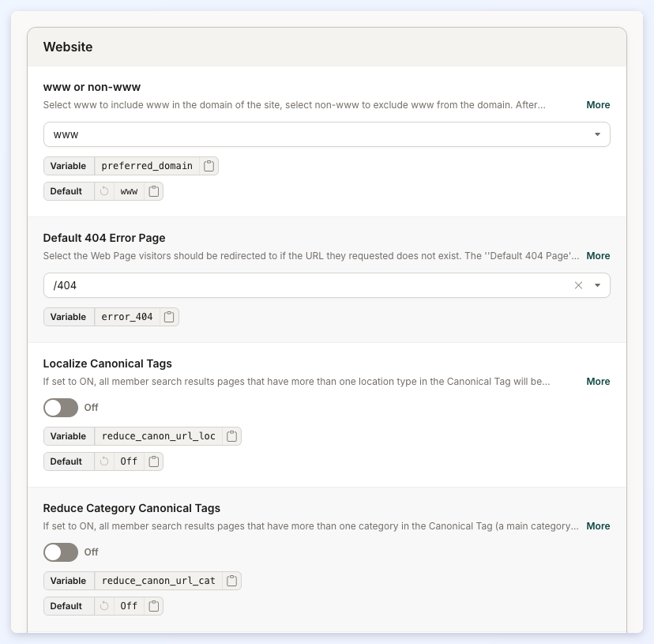The image size is (654, 644).
Task: Toggle Localize Canonical Tags switch
Action: tap(61, 408)
